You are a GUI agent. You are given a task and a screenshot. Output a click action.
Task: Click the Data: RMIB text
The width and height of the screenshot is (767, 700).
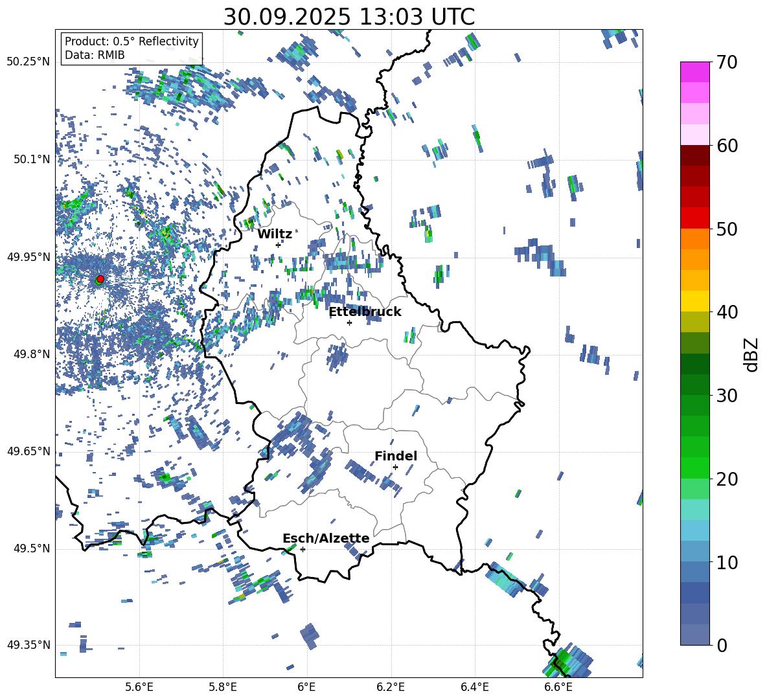(95, 55)
